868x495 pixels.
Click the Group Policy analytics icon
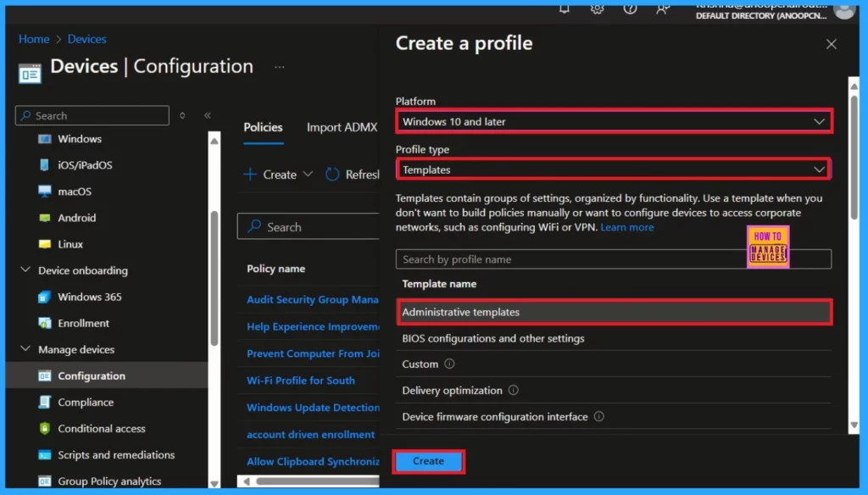[45, 481]
